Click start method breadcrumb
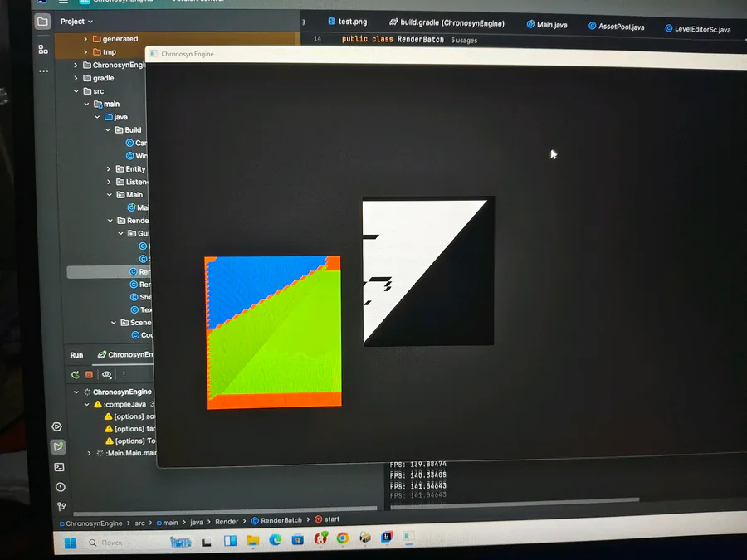This screenshot has height=560, width=747. click(327, 519)
